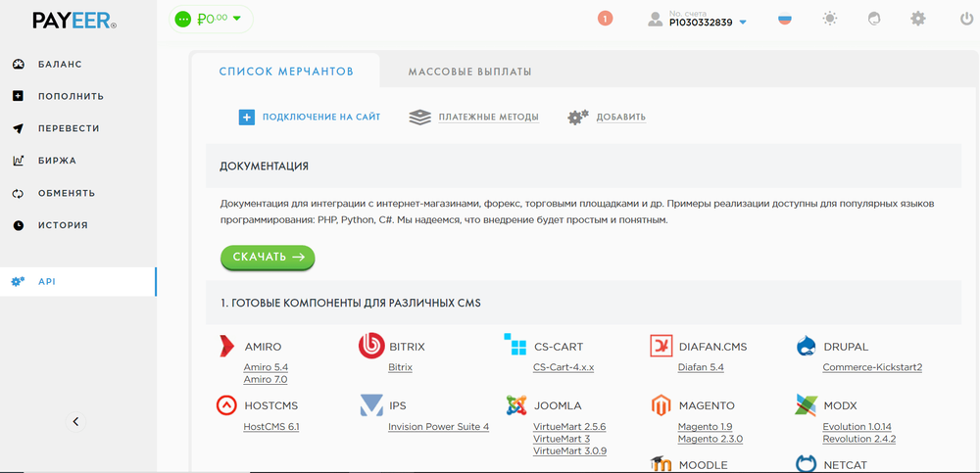Click the Joomla logo
980x473 pixels.
516,405
